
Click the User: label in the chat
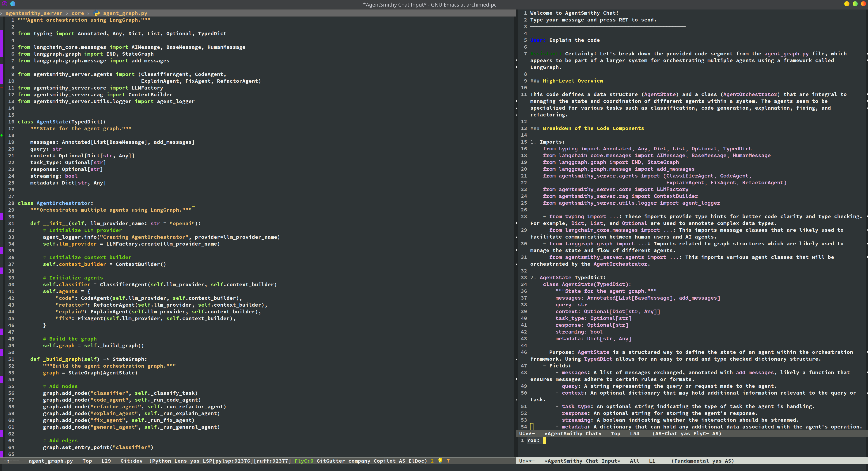click(x=538, y=40)
